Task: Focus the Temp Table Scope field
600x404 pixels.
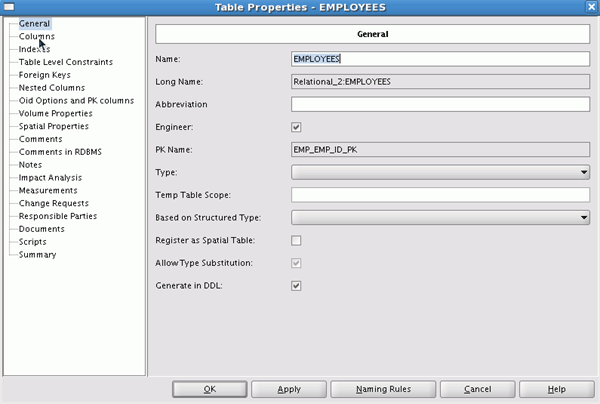Action: tap(440, 195)
